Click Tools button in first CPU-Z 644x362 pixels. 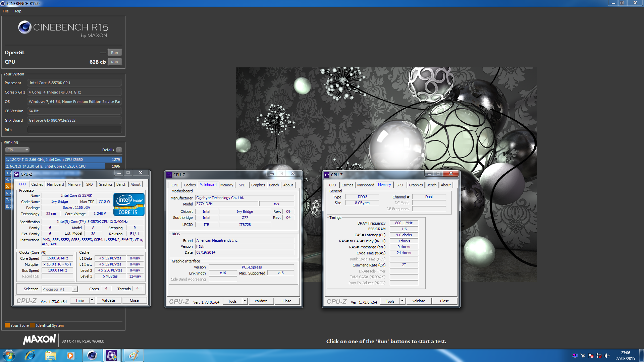click(x=80, y=300)
